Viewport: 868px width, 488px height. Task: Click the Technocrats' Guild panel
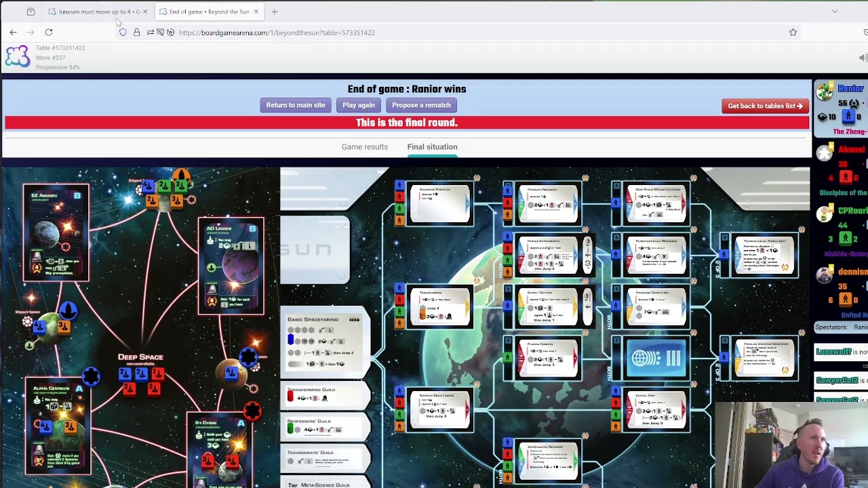325,460
